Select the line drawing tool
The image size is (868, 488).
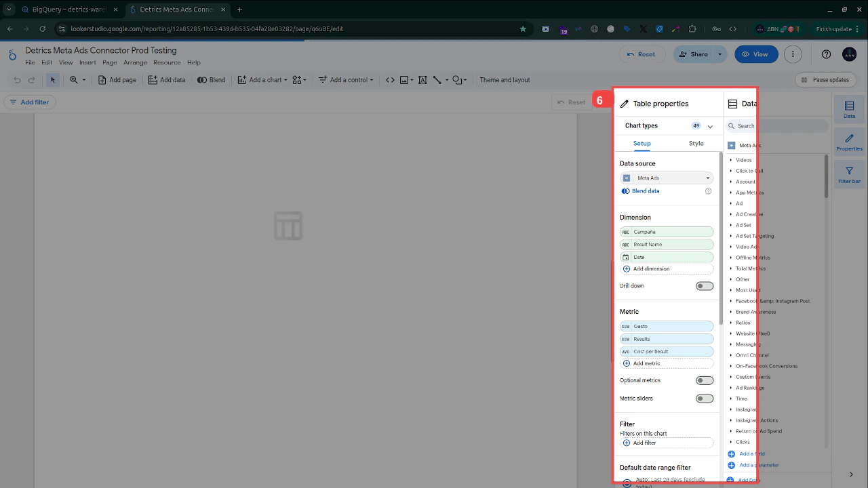point(438,79)
